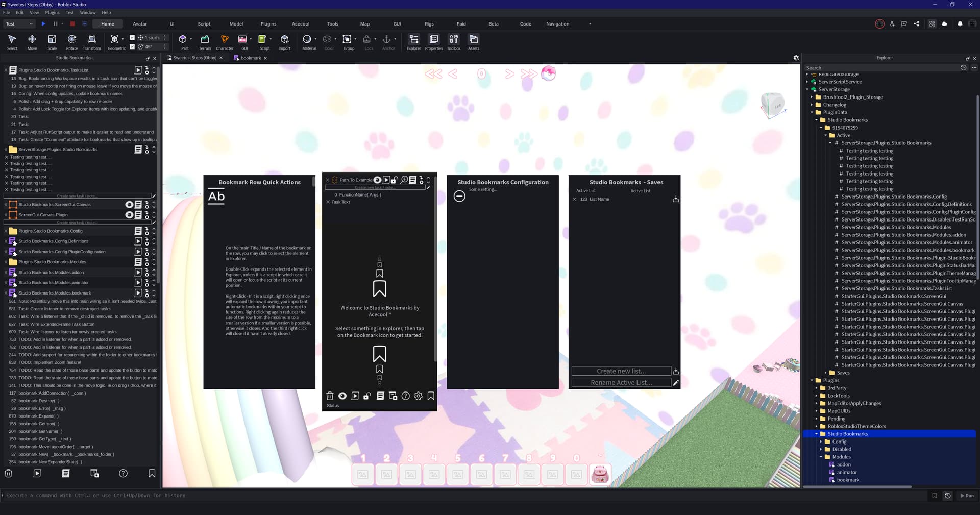Activate the Scale tool
This screenshot has width=980, height=515.
tap(52, 42)
